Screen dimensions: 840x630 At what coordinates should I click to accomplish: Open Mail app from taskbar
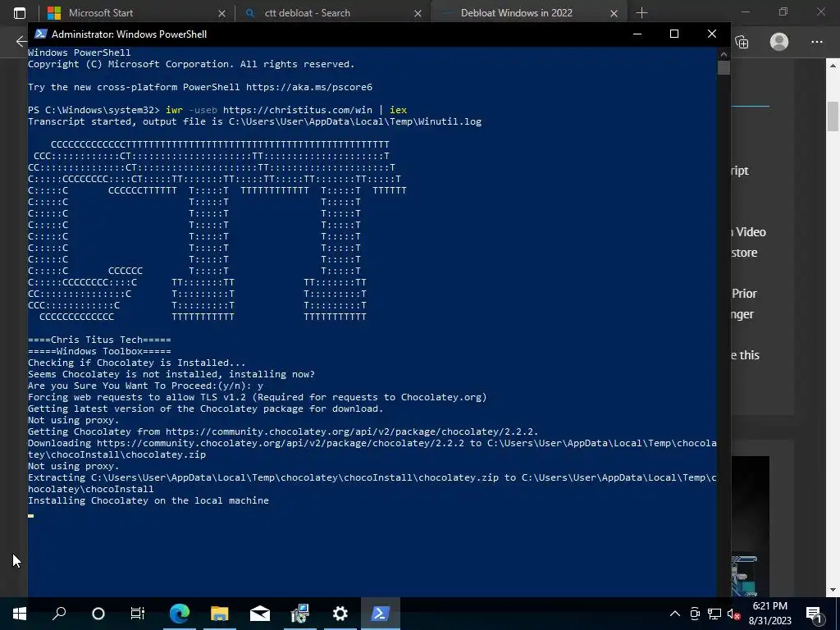coord(260,614)
